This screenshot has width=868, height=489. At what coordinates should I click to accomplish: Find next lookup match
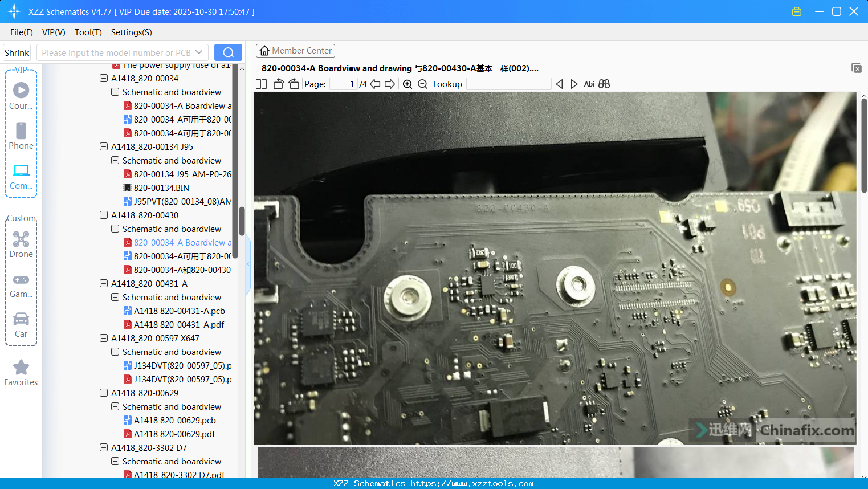574,84
